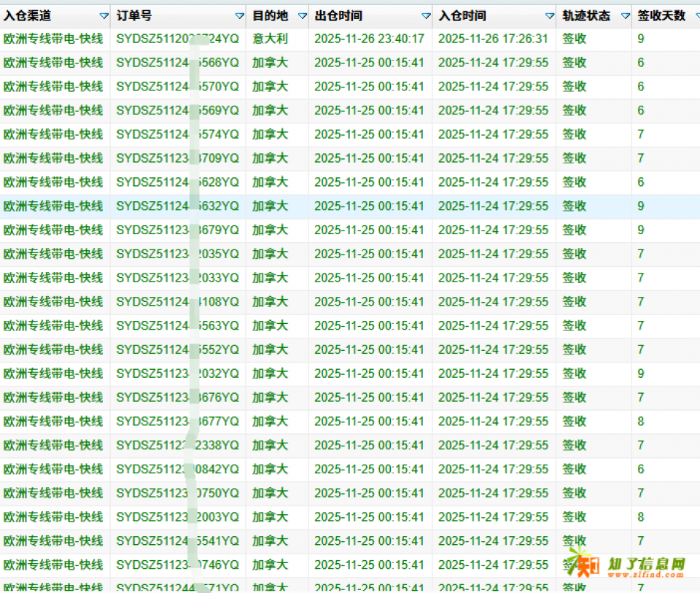This screenshot has width=700, height=593.
Task: Open the 出仓时间 column filter arrow
Action: (426, 16)
